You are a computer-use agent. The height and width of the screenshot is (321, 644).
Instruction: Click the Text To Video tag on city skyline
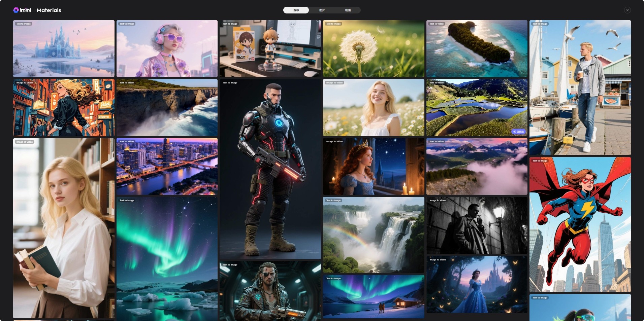[x=127, y=142]
